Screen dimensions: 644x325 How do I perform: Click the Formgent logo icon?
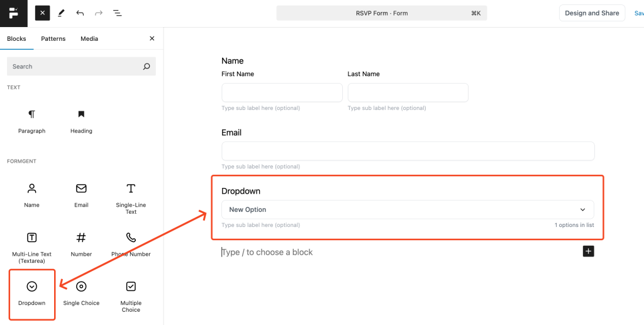click(x=14, y=13)
